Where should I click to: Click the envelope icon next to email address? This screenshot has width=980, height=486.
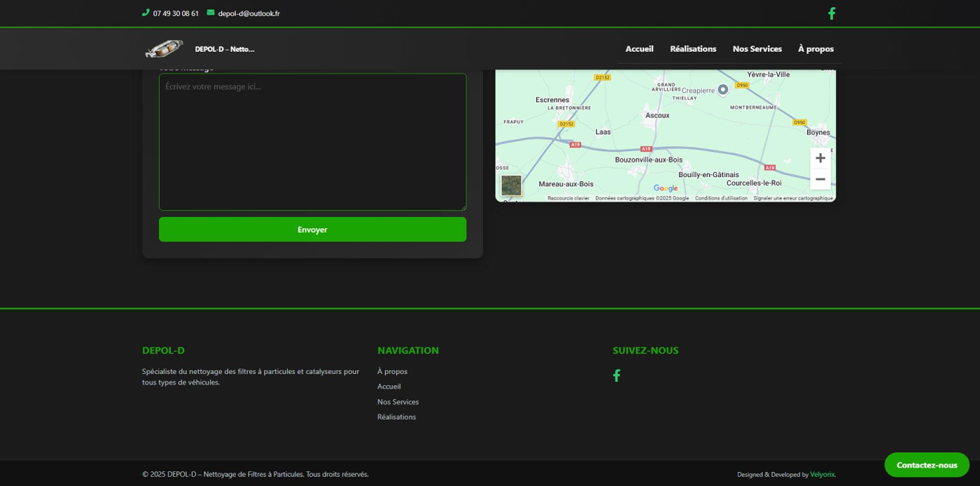[210, 12]
